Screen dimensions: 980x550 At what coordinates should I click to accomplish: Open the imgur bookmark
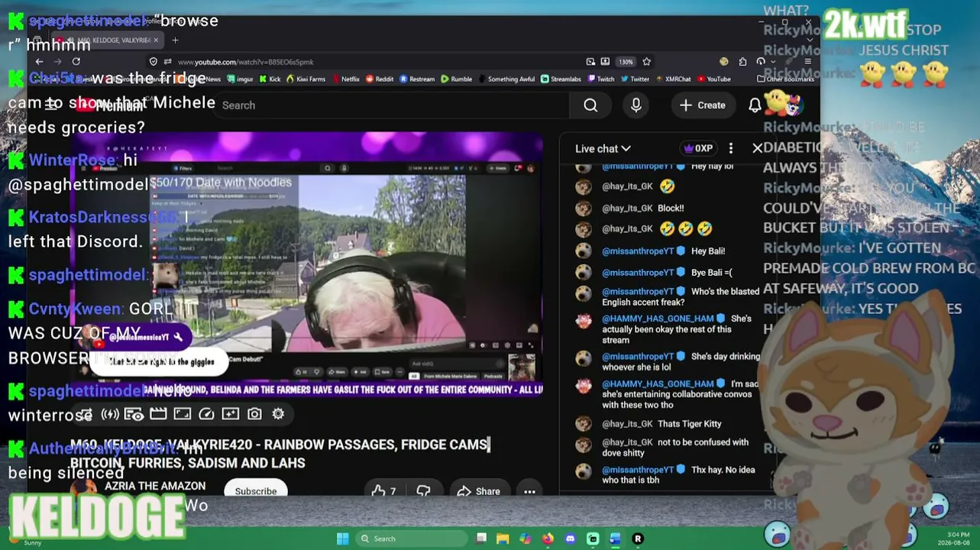pyautogui.click(x=239, y=79)
